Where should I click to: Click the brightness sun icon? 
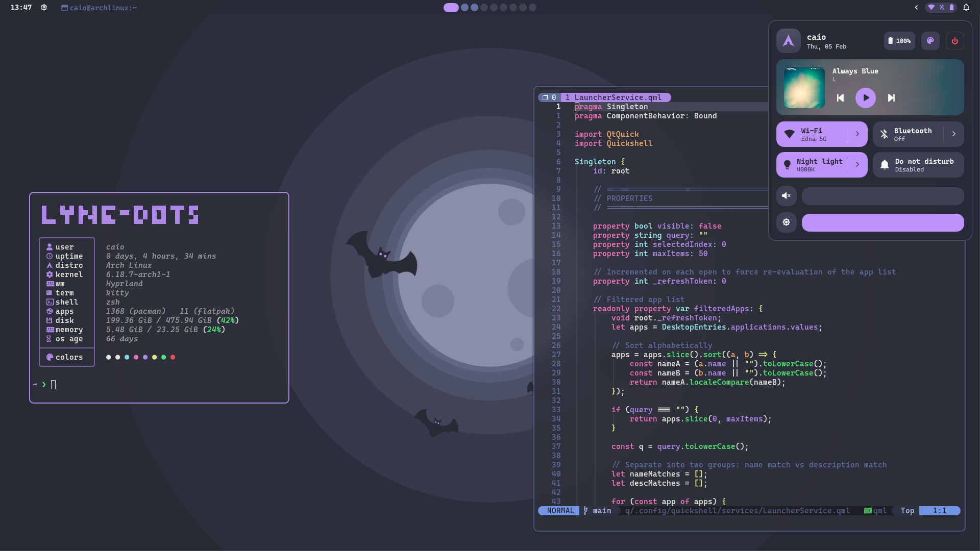click(786, 222)
